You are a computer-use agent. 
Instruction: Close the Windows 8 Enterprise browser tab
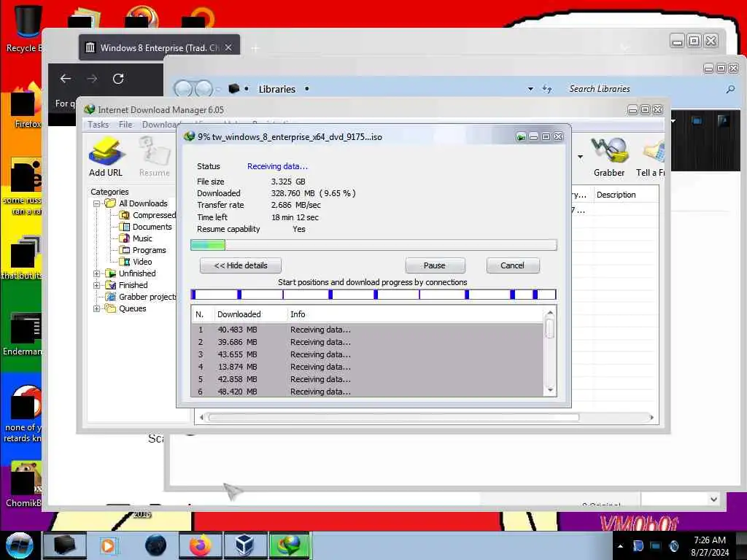tap(228, 47)
